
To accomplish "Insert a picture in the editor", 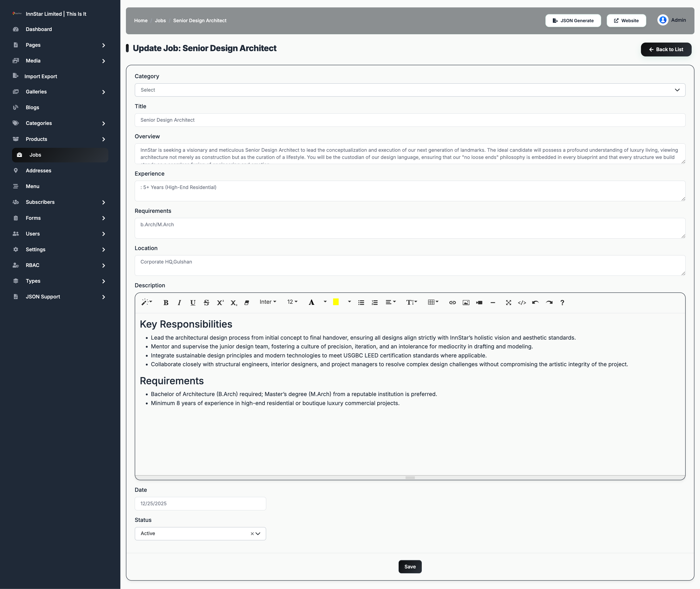I will [466, 303].
